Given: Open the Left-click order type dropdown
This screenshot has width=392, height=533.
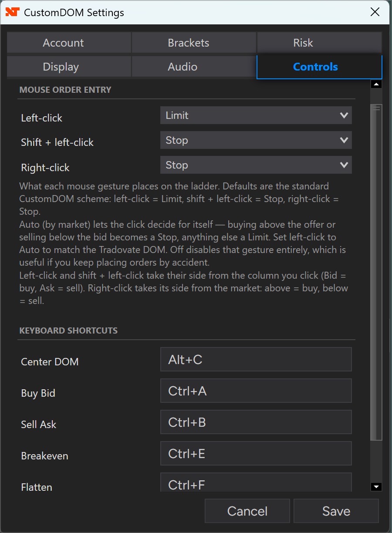Looking at the screenshot, I should pyautogui.click(x=256, y=115).
